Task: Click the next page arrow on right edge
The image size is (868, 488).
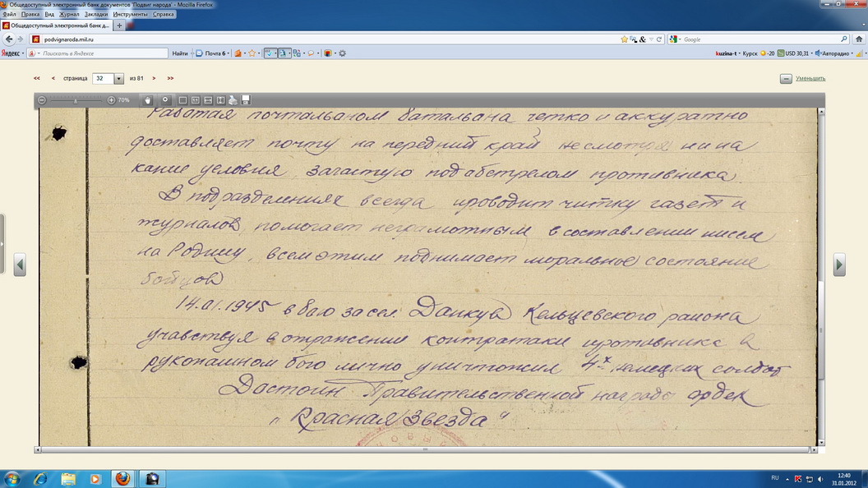Action: click(x=839, y=265)
